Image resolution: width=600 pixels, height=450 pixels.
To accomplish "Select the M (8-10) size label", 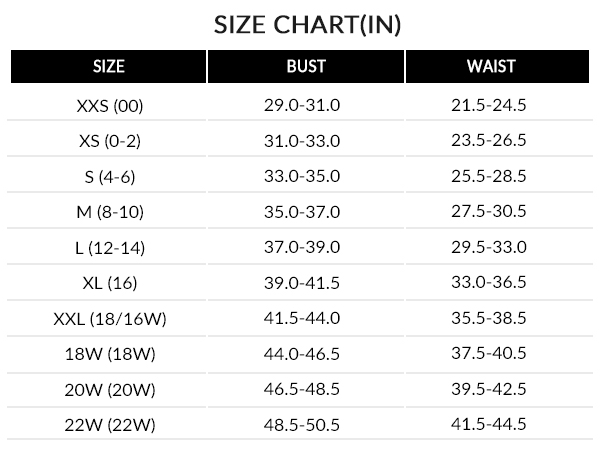I will [x=110, y=212].
